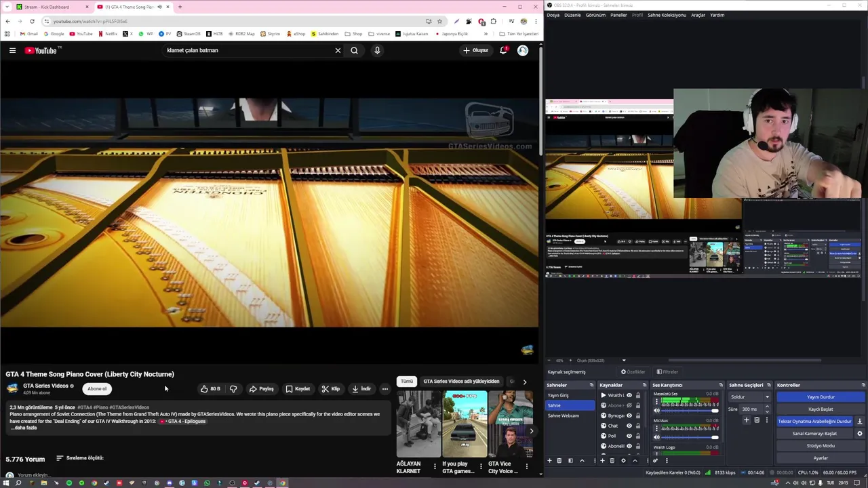Open options for AĞLAYAN KLARNET video
The height and width of the screenshot is (488, 868).
[435, 466]
